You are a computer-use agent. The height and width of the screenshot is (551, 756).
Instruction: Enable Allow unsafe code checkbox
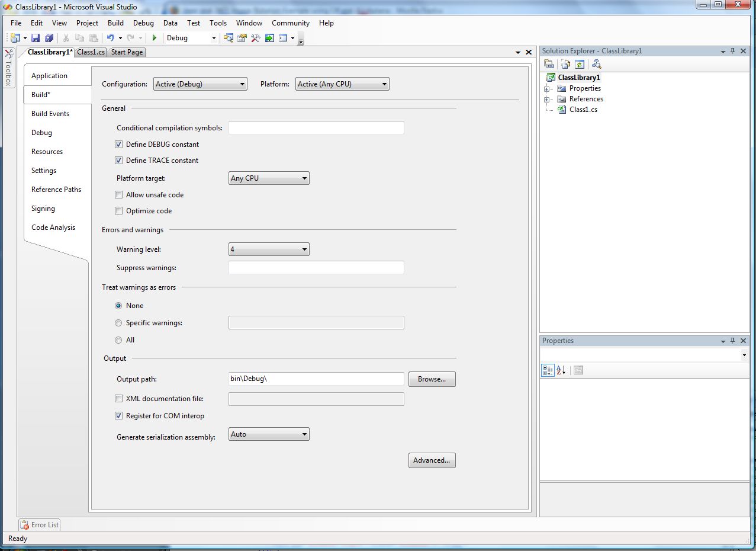click(118, 195)
